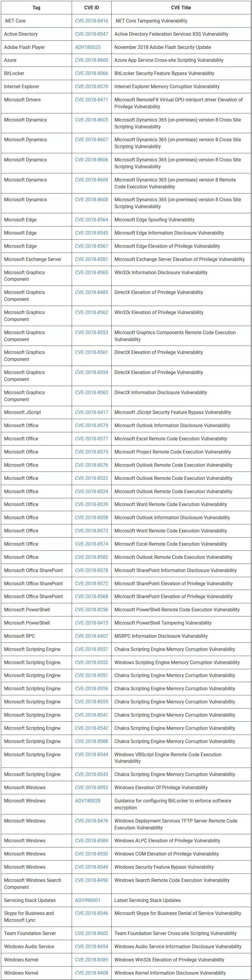
Task: Follow the CVE-2018-8407 MSRPC link
Action: (x=91, y=636)
